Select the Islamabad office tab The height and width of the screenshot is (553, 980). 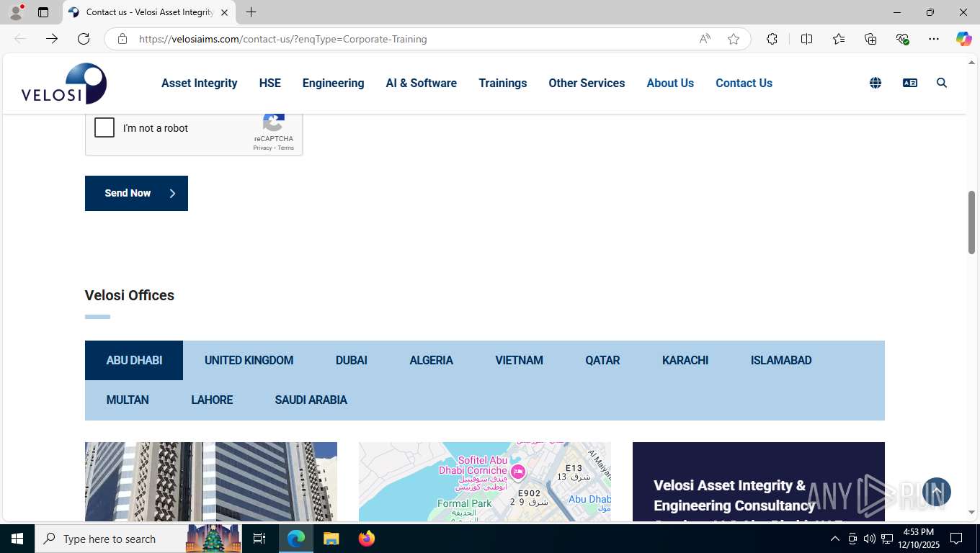[781, 360]
